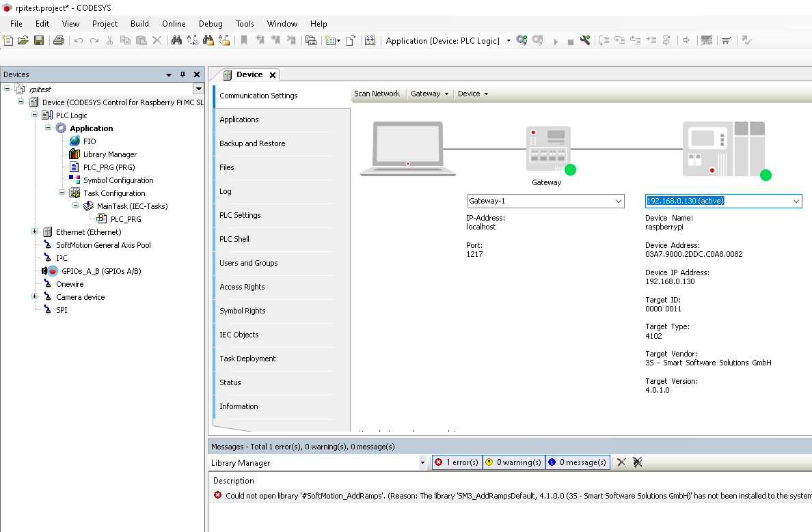Toggle the 0 message(s) filter
Image resolution: width=812 pixels, height=532 pixels.
(578, 462)
